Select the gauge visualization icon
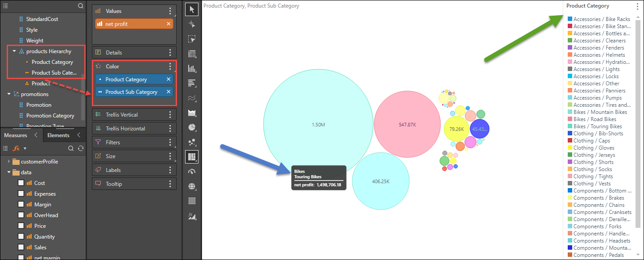The width and height of the screenshot is (644, 260). pyautogui.click(x=192, y=172)
